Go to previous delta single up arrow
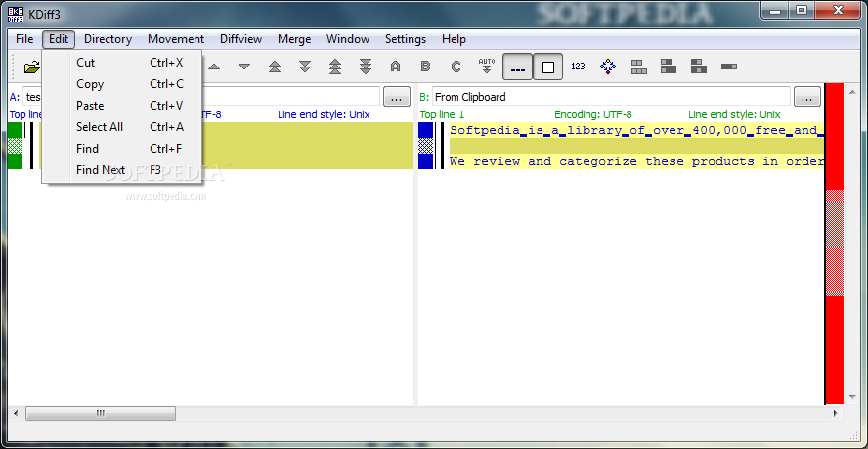The height and width of the screenshot is (449, 868). click(x=214, y=67)
